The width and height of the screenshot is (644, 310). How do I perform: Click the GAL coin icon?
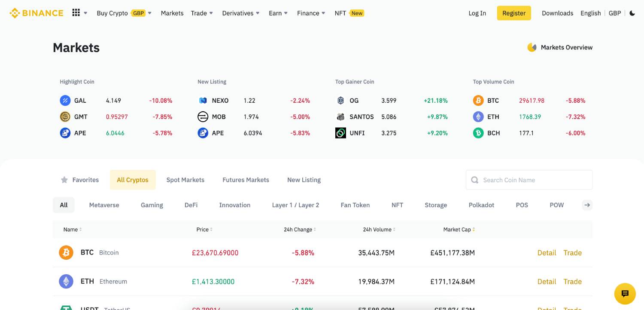tap(65, 101)
